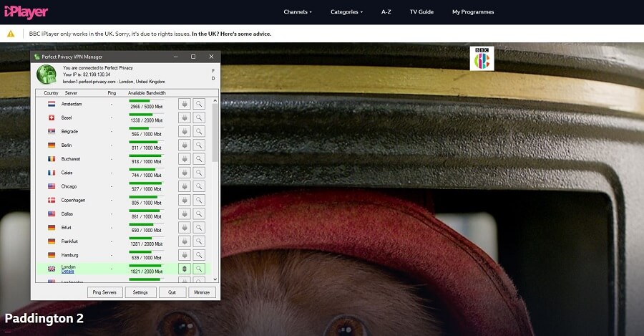Click the Quit button
Viewport: 644px width, 336px height.
click(x=172, y=292)
